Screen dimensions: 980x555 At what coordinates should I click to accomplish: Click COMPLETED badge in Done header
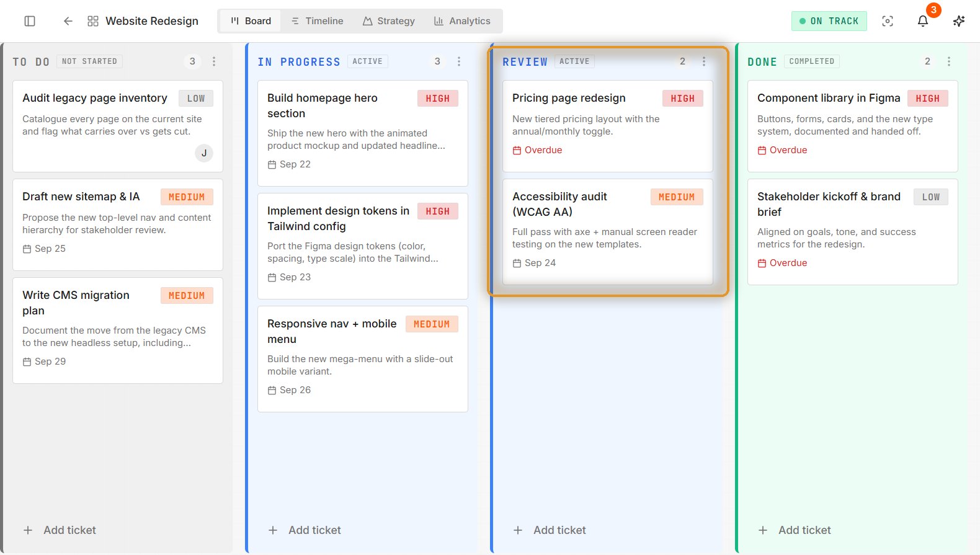coord(812,61)
